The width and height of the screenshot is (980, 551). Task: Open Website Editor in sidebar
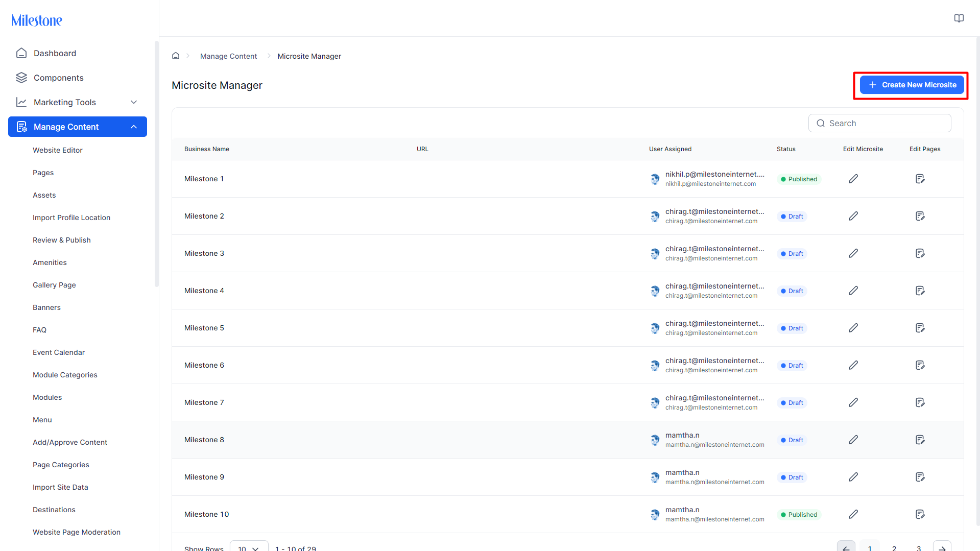tap(58, 150)
